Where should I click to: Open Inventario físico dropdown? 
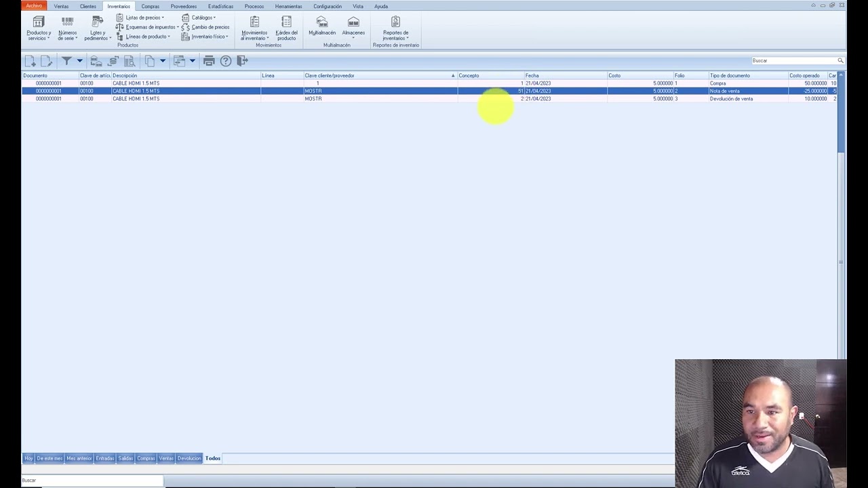pos(205,37)
